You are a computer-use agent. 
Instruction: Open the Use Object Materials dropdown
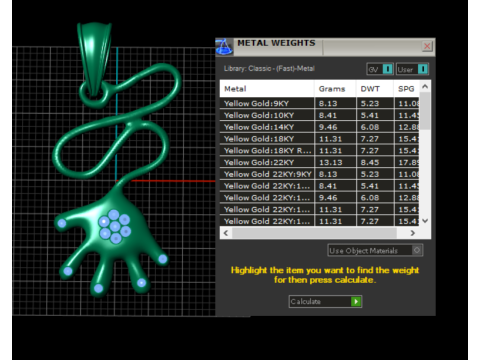(375, 250)
